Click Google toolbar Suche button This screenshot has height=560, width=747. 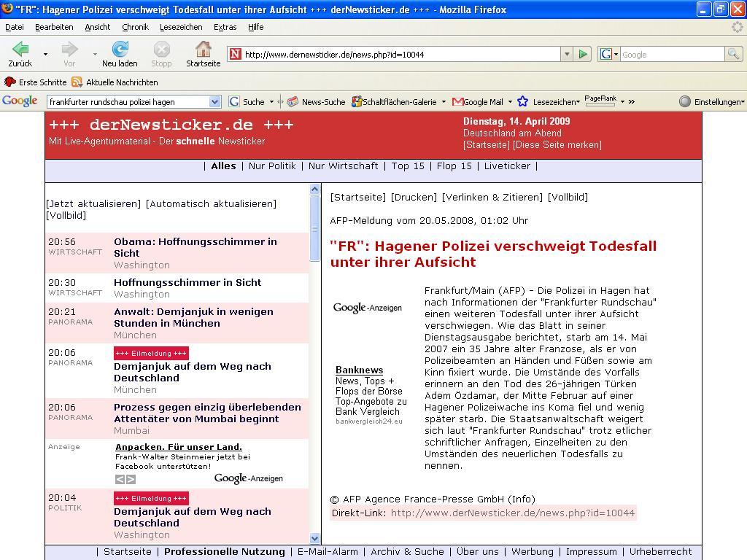click(247, 101)
